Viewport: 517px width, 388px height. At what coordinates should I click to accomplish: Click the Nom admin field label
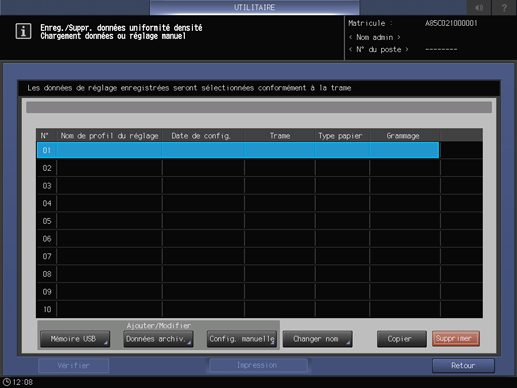[375, 37]
